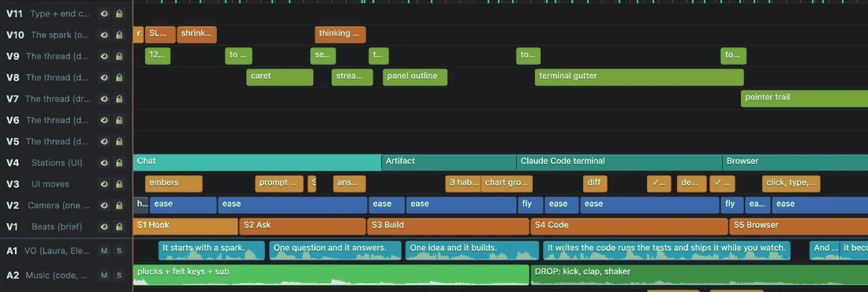The width and height of the screenshot is (868, 292).
Task: Toggle lock on V4 Stations (UI) track
Action: click(x=119, y=163)
